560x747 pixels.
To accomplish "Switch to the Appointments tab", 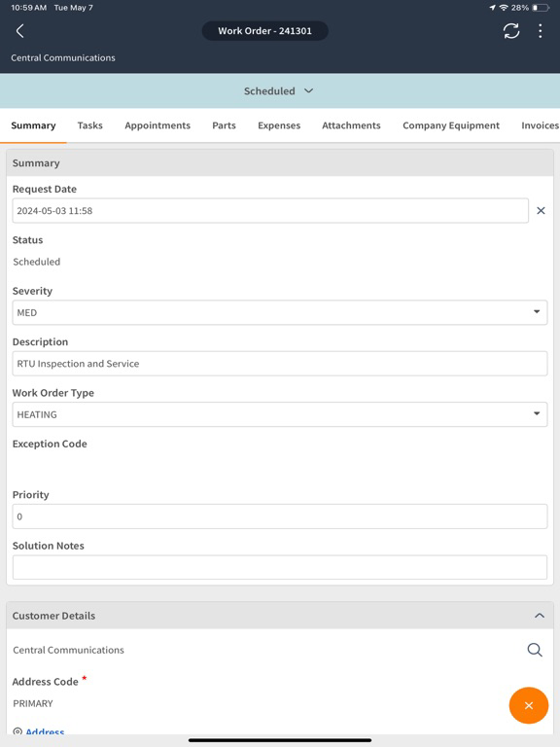I will (157, 125).
